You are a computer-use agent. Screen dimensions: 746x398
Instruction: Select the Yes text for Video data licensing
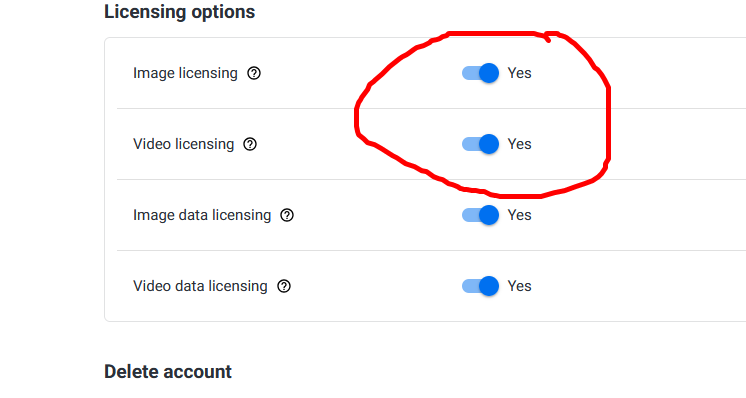point(519,286)
